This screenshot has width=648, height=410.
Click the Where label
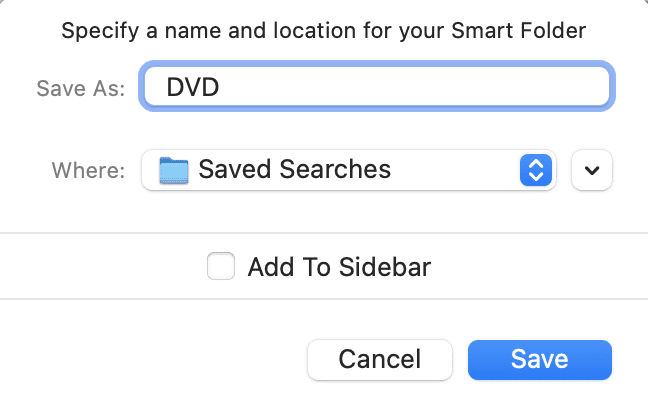click(x=88, y=170)
